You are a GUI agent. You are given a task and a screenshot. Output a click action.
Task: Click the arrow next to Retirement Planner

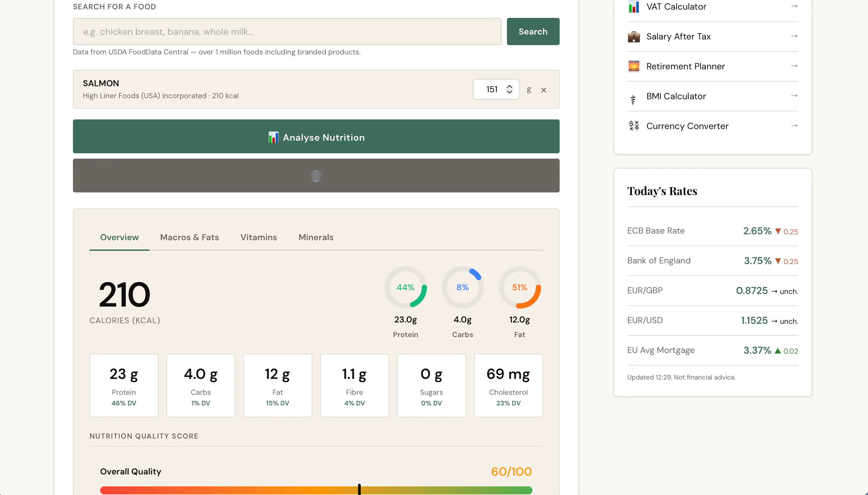[x=794, y=66]
